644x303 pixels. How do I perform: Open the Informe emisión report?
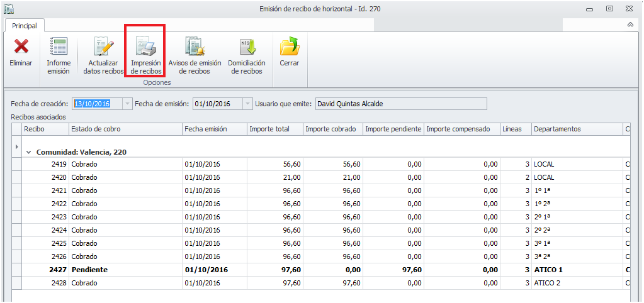point(59,48)
